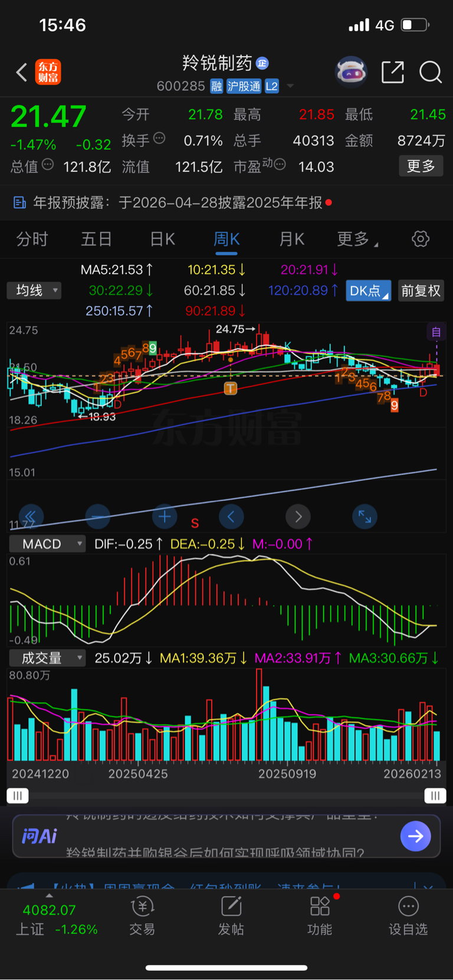Tap the orange T marker on chart

pos(231,388)
